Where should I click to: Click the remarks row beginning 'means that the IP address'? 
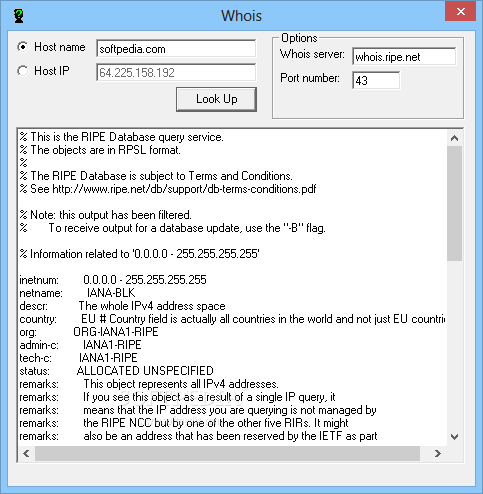point(198,410)
